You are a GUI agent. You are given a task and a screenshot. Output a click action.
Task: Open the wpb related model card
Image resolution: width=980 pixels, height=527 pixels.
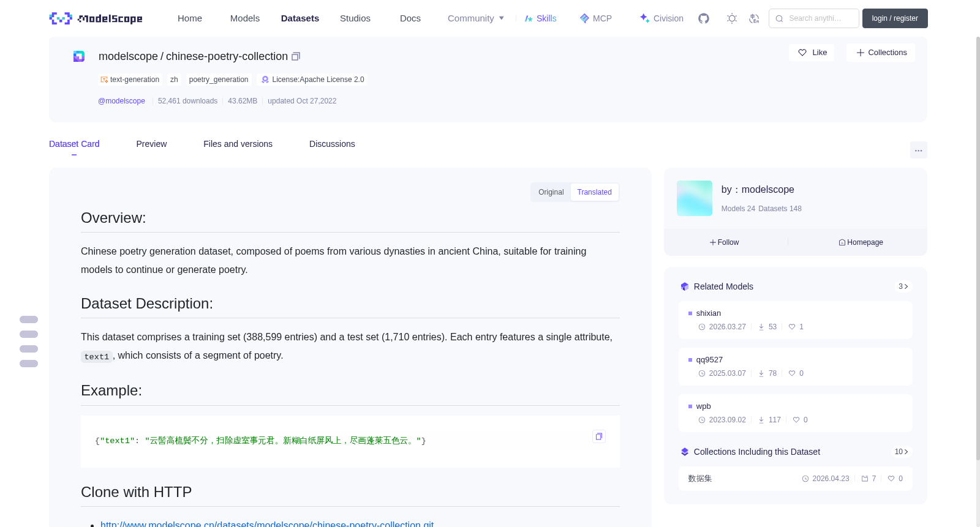point(795,413)
